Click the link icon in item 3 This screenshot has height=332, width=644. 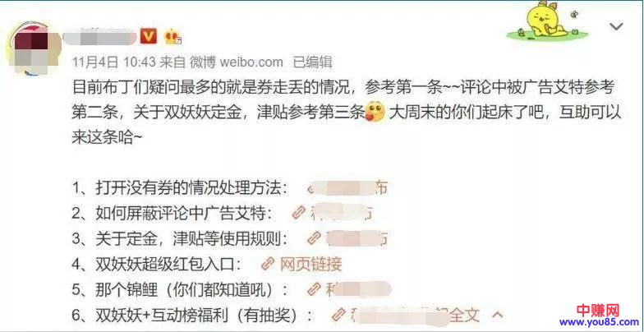click(315, 238)
